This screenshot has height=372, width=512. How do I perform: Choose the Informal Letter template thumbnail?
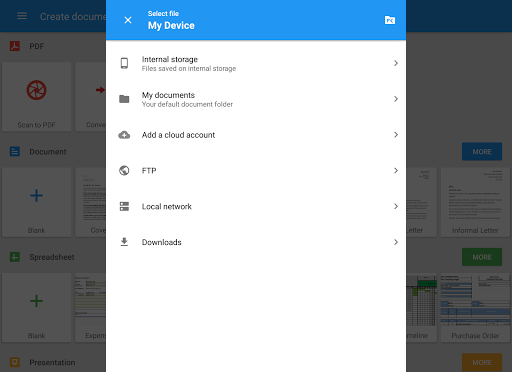coord(475,202)
